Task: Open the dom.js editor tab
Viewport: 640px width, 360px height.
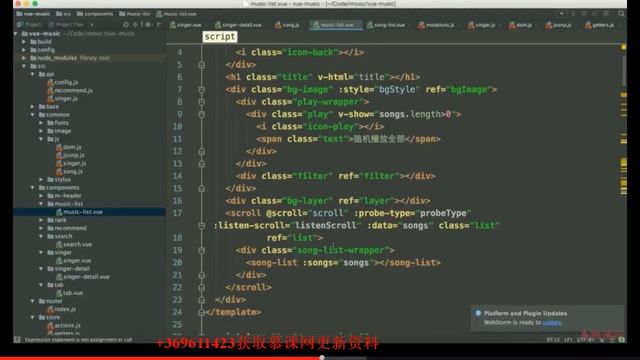Action: [520, 25]
